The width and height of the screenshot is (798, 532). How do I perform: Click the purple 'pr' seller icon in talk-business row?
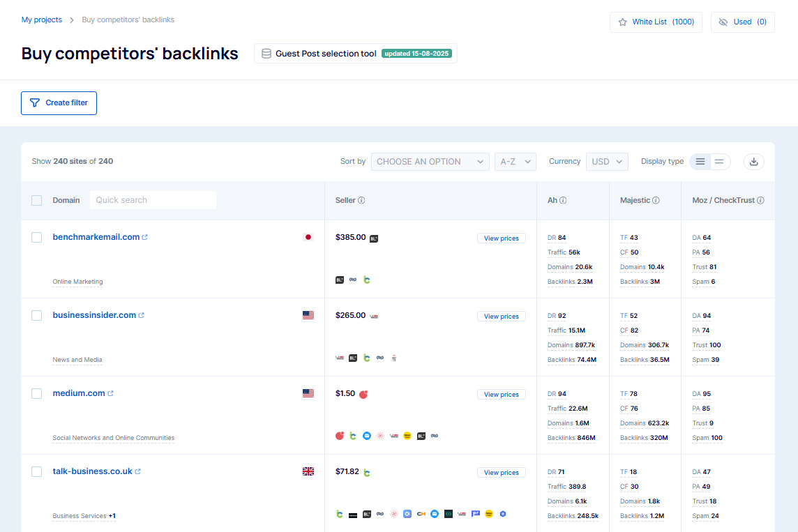(x=475, y=514)
